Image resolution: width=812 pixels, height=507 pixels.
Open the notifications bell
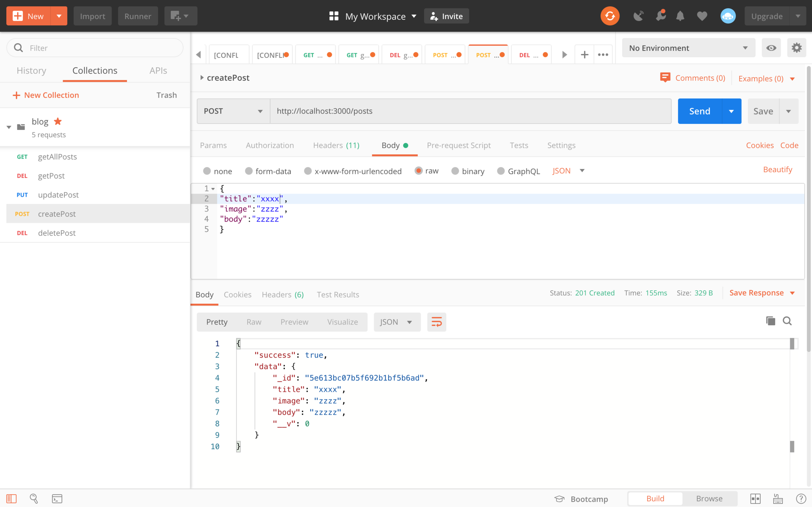click(x=680, y=16)
